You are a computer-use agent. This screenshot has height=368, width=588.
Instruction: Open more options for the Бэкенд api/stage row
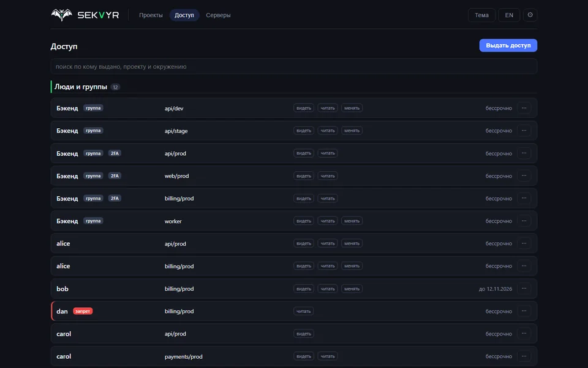tap(524, 131)
